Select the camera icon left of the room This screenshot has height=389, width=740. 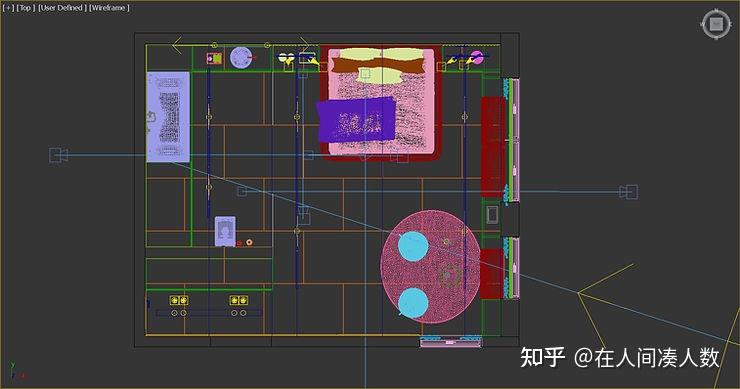point(59,155)
